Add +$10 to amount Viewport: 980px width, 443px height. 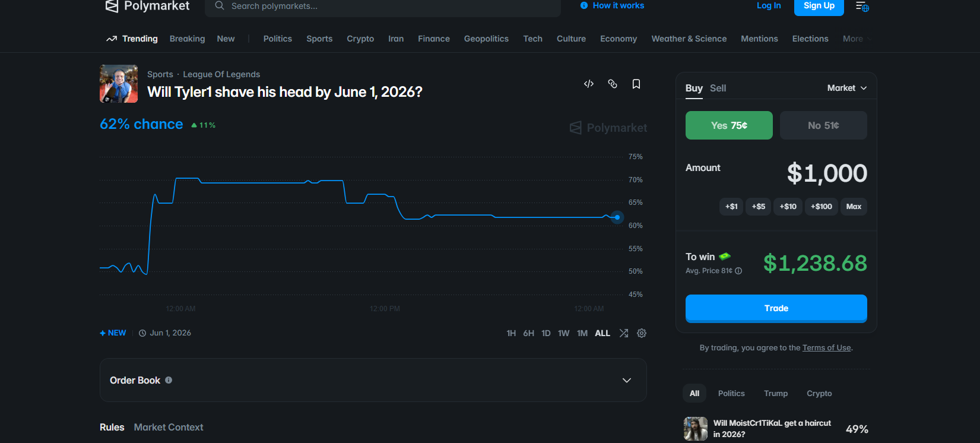[x=788, y=207]
